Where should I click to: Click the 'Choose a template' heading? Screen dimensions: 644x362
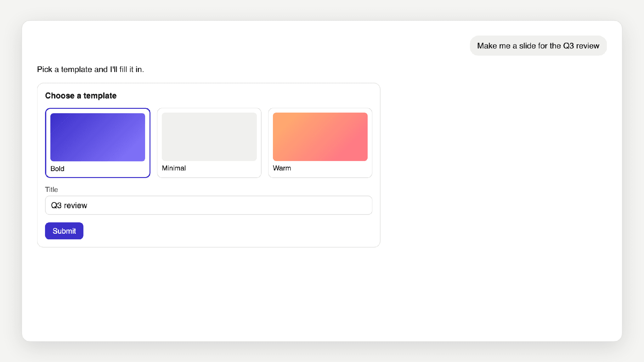point(81,96)
